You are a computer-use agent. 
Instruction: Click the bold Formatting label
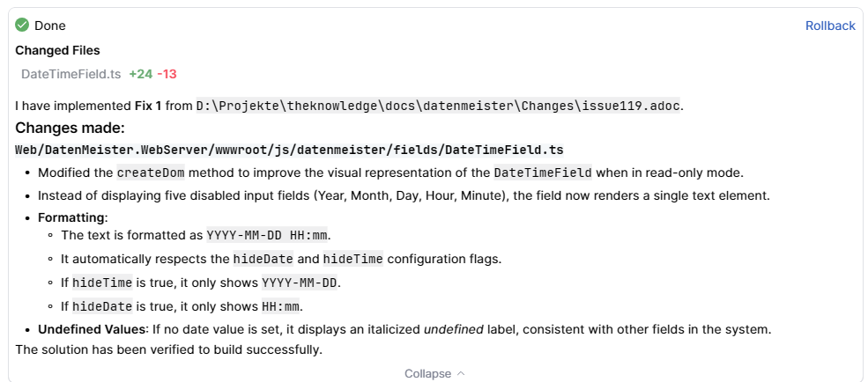pyautogui.click(x=70, y=217)
